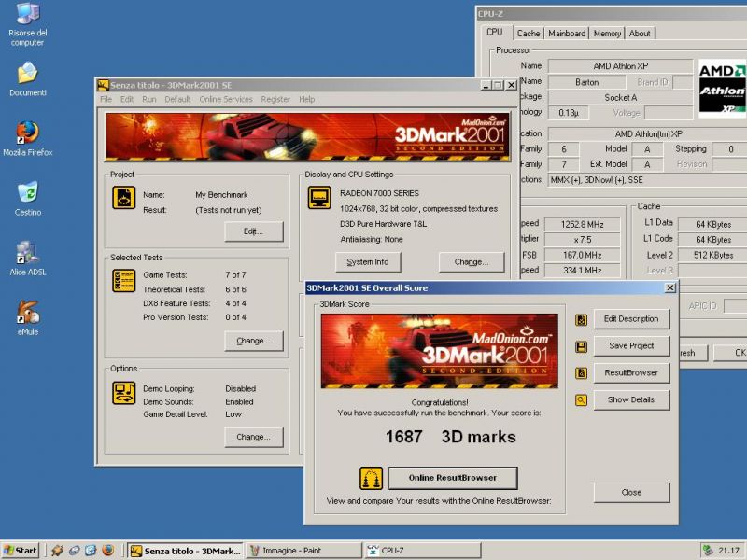Viewport: 747px width, 560px height.
Task: Open the Online Services menu
Action: coord(226,99)
